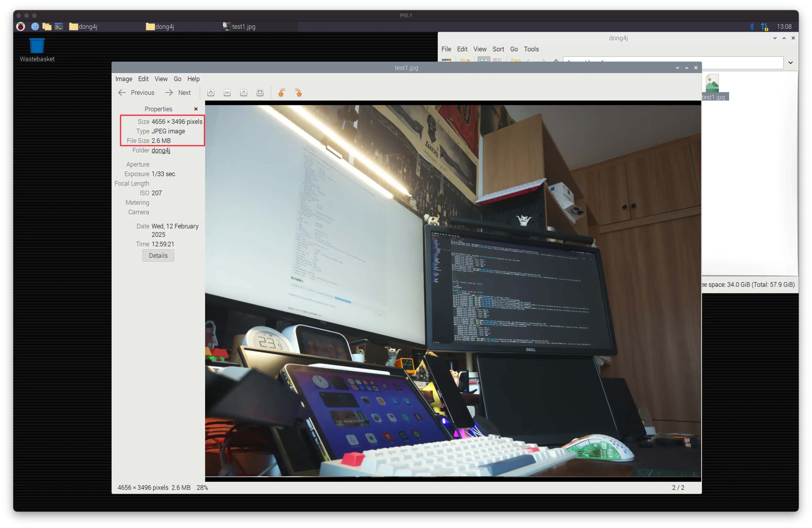Close the Properties side panel
The height and width of the screenshot is (528, 812).
(x=196, y=109)
